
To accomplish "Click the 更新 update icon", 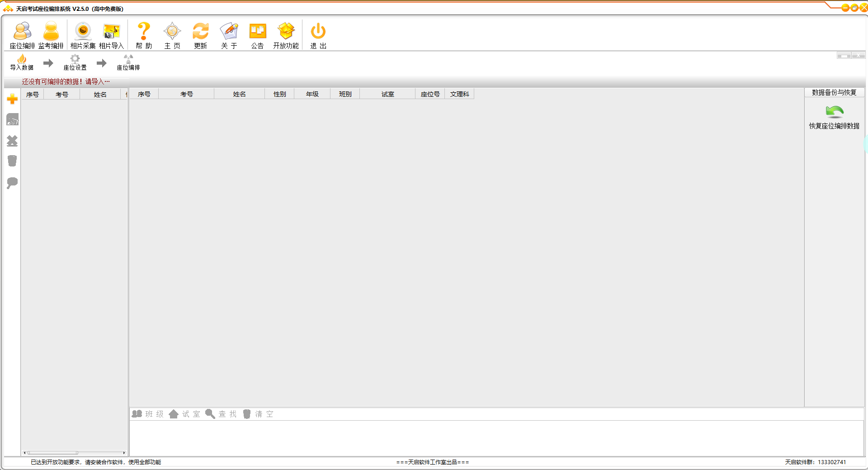I will pyautogui.click(x=200, y=35).
